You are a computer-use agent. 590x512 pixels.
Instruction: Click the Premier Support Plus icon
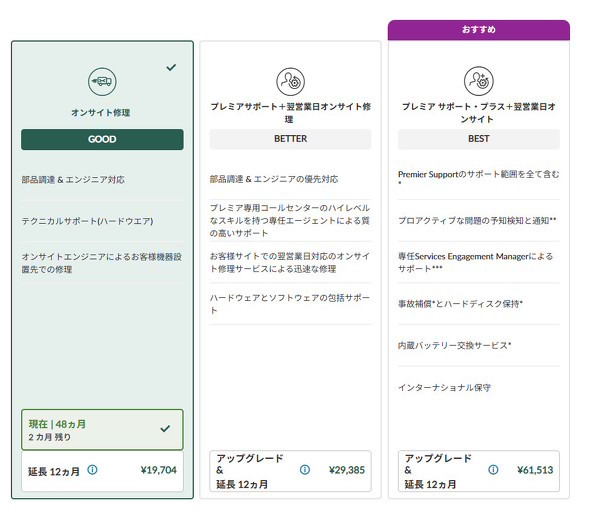coord(478,81)
